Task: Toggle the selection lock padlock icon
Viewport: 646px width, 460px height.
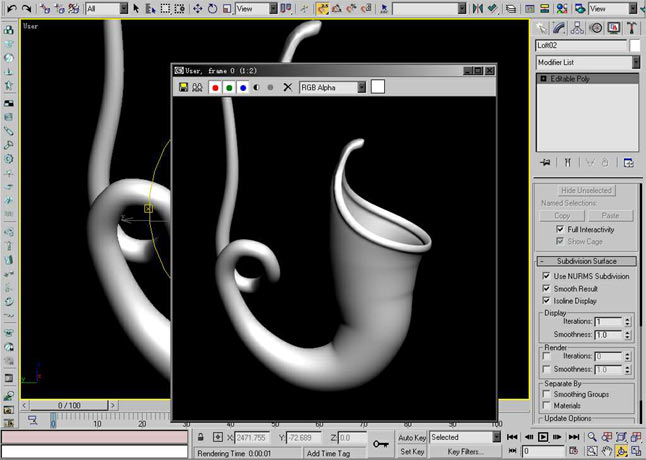Action: [x=202, y=437]
